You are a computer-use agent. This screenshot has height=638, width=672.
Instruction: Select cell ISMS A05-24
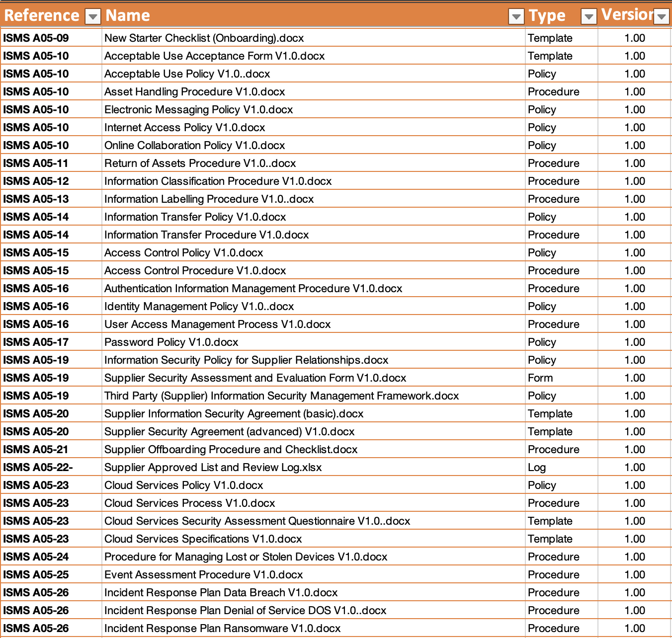[x=51, y=557]
